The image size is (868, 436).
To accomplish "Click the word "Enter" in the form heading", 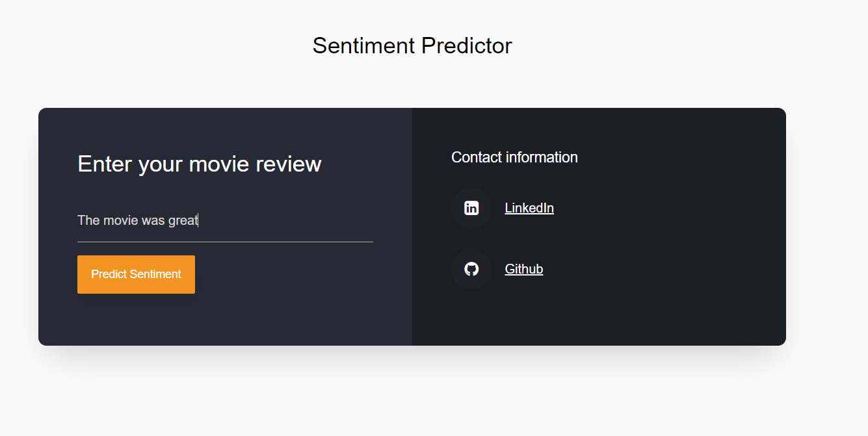I will [x=105, y=164].
